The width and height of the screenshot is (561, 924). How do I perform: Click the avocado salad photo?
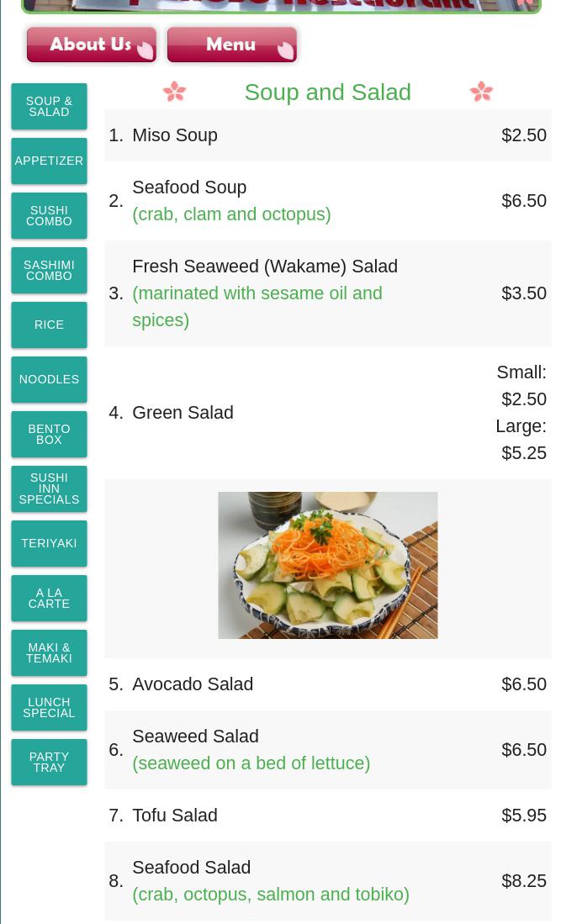pyautogui.click(x=328, y=565)
